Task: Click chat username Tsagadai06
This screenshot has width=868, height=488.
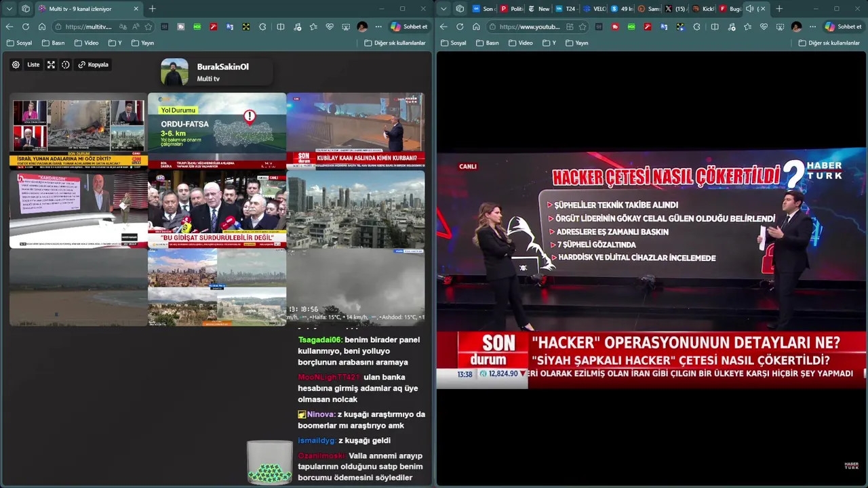Action: point(320,340)
